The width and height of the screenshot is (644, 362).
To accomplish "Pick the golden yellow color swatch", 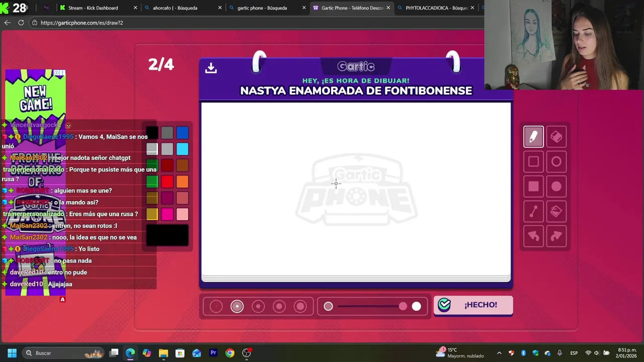I will (152, 214).
